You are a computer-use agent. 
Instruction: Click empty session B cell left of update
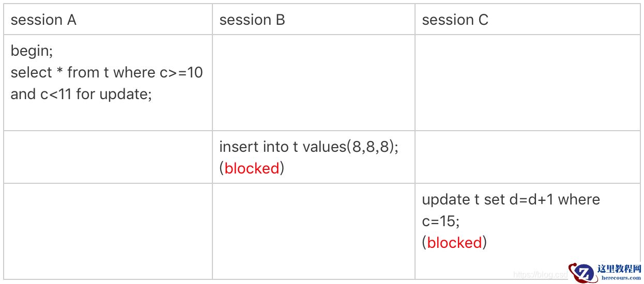(313, 231)
